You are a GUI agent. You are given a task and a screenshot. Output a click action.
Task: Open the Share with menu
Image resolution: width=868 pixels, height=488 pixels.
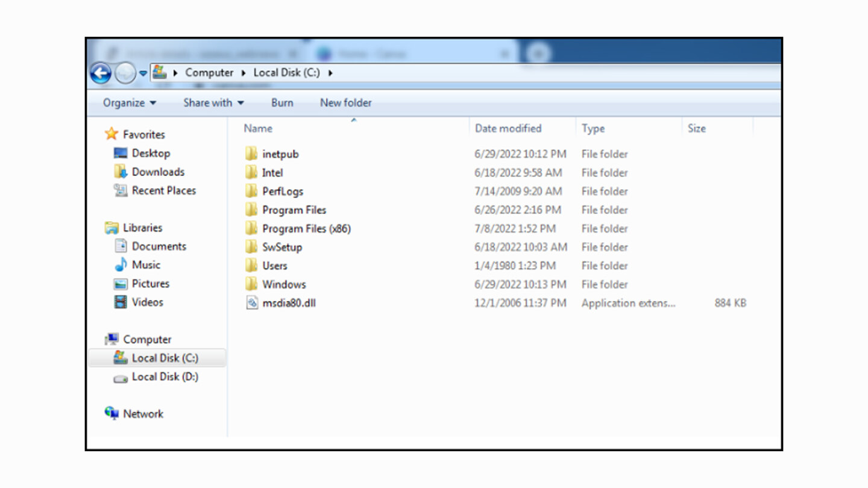pyautogui.click(x=213, y=103)
